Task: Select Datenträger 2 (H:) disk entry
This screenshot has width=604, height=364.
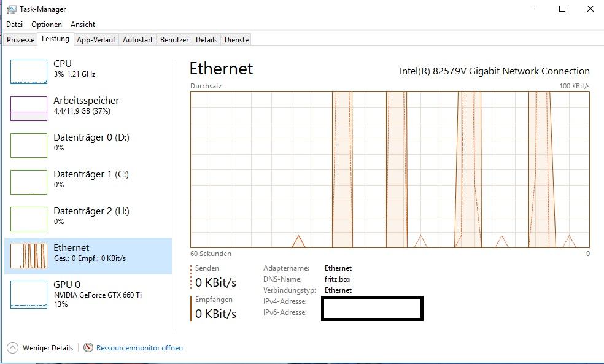Action: click(88, 219)
